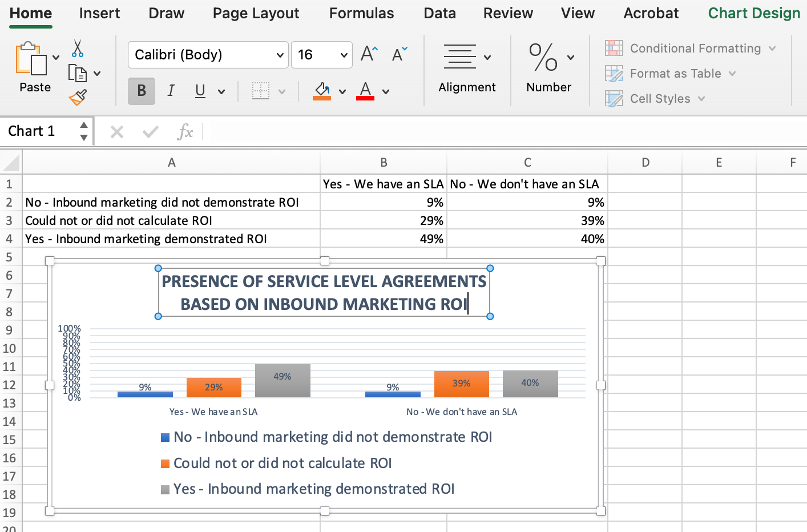The image size is (807, 532).
Task: Click the chart title text box
Action: coord(324,292)
